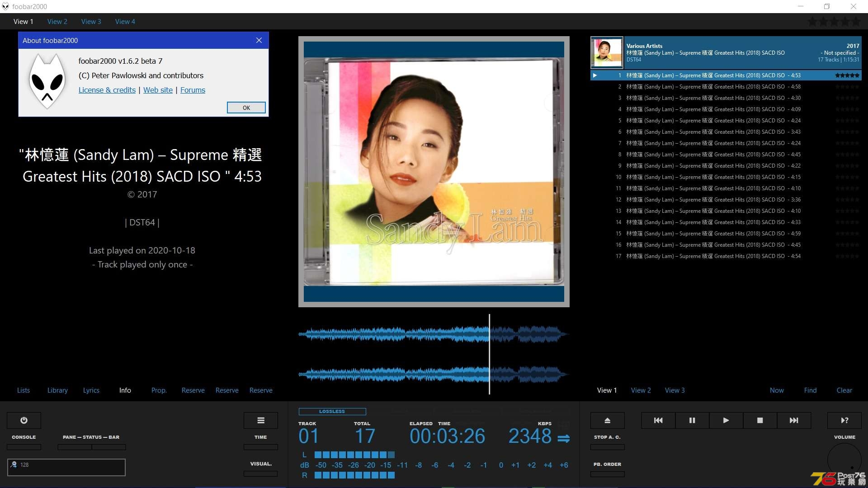Close the About foobar2000 dialog
Viewport: 868px width, 488px height.
259,40
